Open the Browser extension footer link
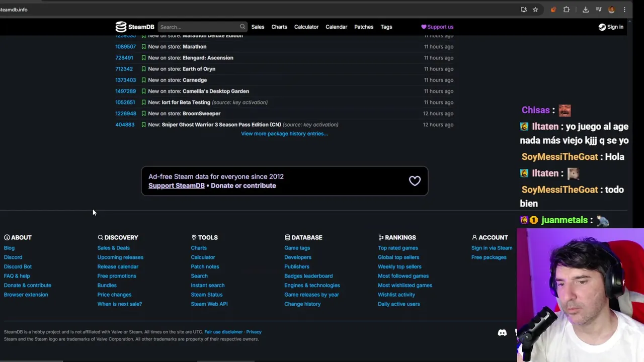Viewport: 644px width, 362px height. click(x=26, y=295)
